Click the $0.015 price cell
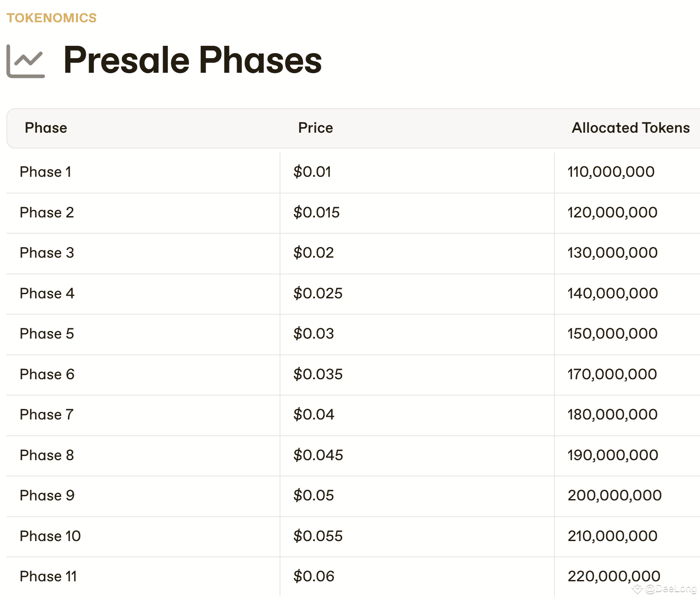 (x=316, y=212)
